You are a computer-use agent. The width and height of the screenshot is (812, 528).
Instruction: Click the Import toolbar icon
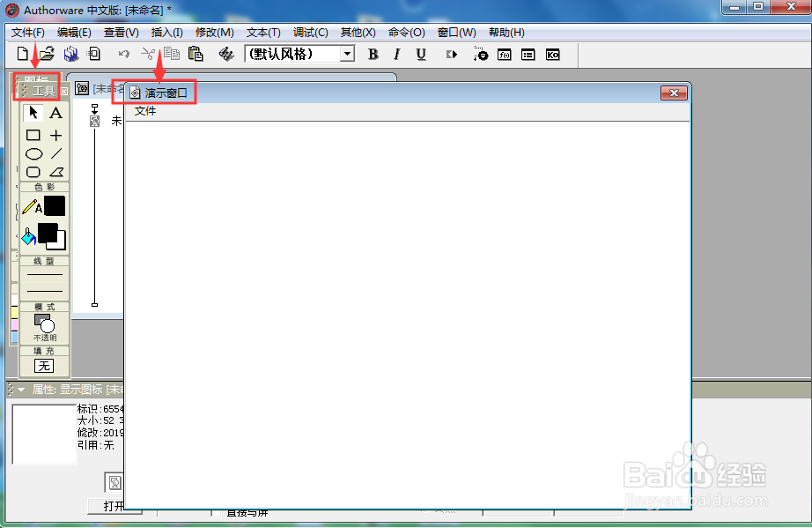click(94, 54)
